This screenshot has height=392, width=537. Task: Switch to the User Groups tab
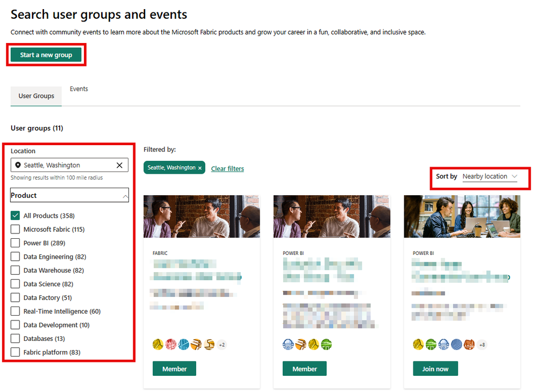37,96
